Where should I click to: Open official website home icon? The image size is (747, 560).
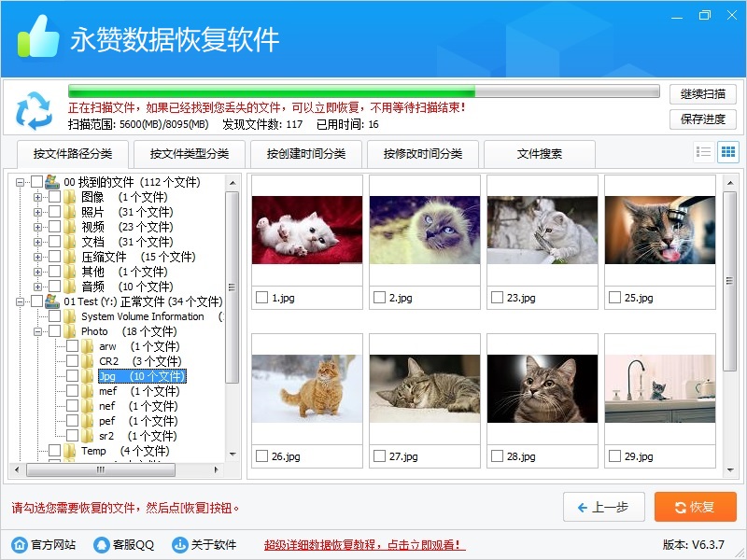coord(19,544)
